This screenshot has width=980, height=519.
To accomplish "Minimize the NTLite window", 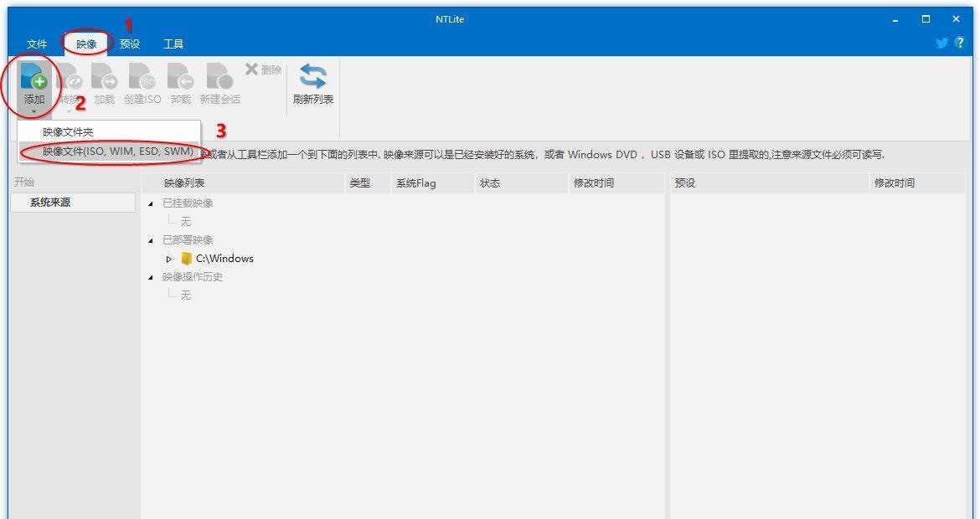I will tap(895, 19).
